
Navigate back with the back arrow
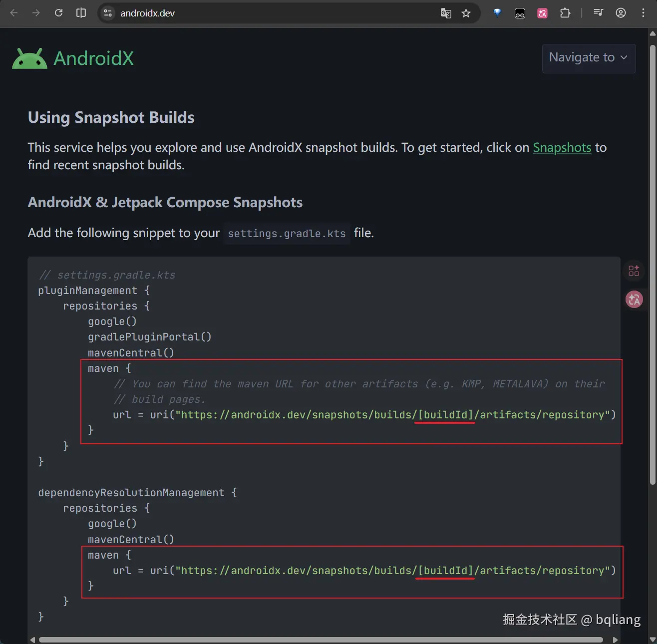14,13
